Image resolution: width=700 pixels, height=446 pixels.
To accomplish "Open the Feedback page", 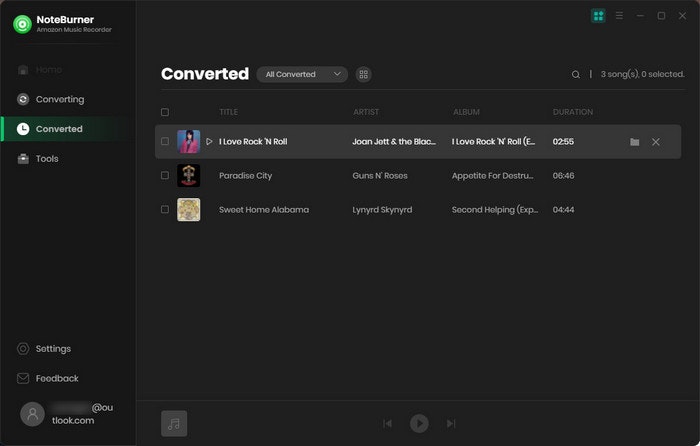I will tap(47, 378).
